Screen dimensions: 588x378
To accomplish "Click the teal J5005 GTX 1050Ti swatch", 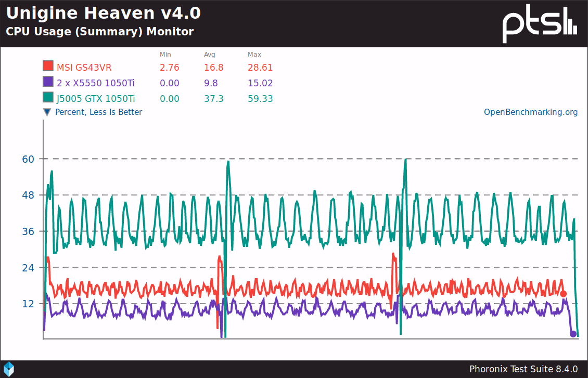I will [48, 98].
